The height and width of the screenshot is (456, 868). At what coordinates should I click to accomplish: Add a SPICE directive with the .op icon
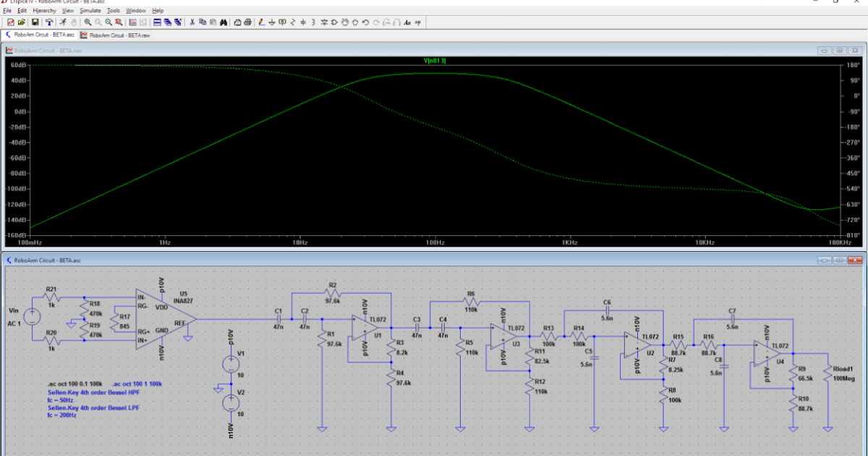click(418, 22)
